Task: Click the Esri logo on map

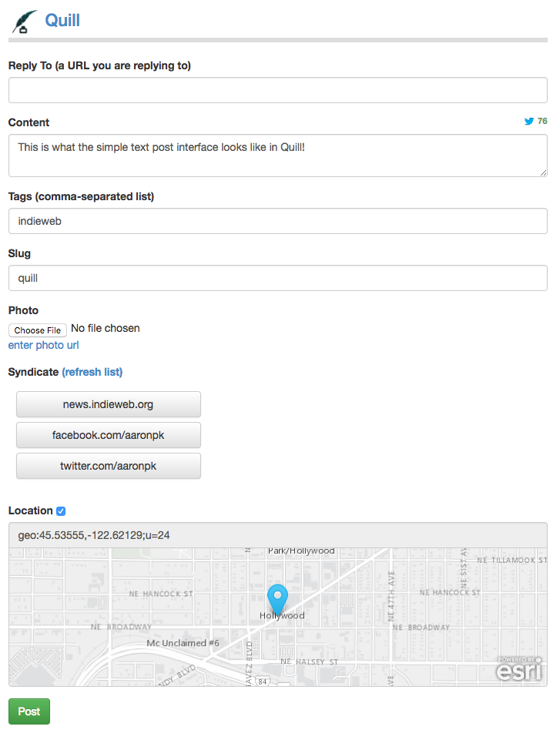Action: coord(519,669)
